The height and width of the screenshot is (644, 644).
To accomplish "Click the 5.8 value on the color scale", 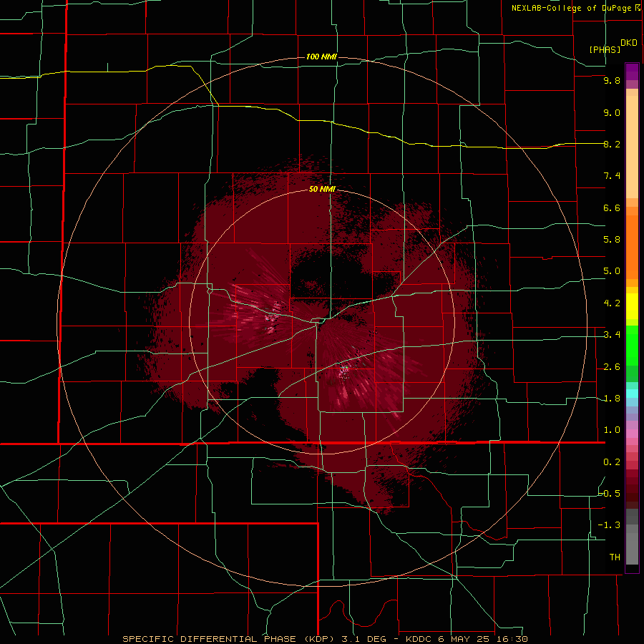I will click(x=612, y=240).
